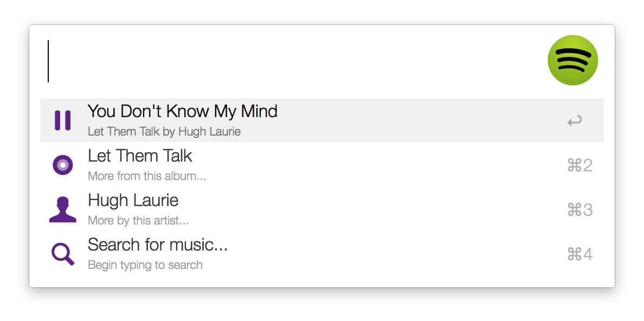Select the You Don't Know My Mind result
Image resolution: width=644 pixels, height=321 pixels.
[x=321, y=120]
